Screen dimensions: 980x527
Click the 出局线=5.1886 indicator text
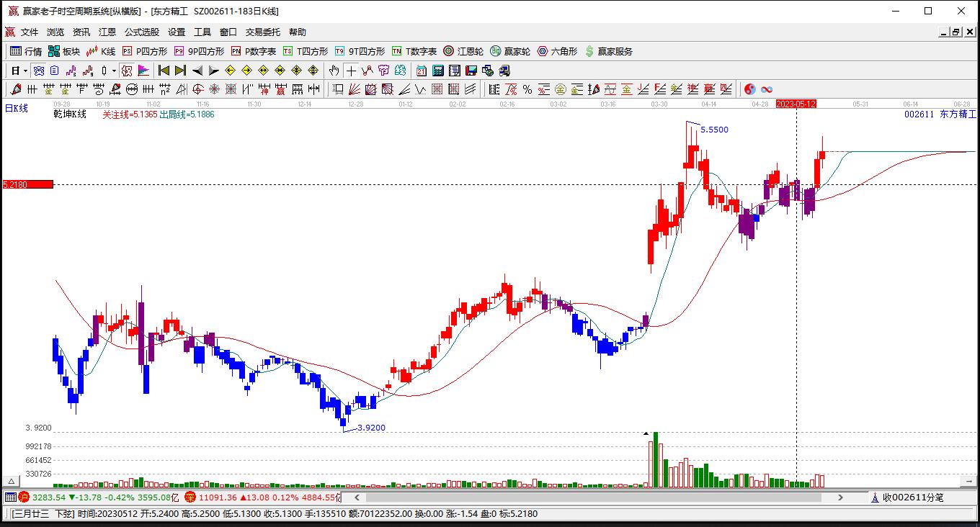187,114
